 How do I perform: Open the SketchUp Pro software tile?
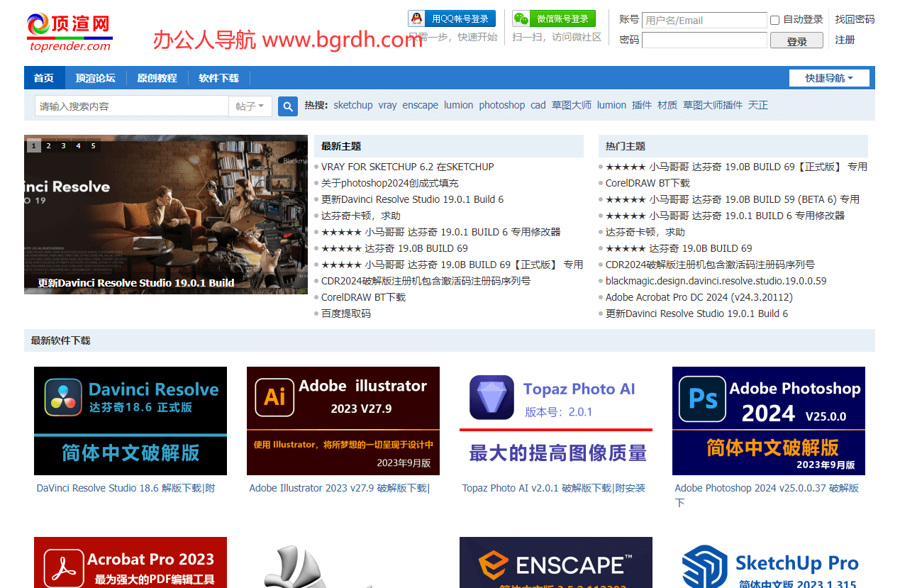click(768, 562)
